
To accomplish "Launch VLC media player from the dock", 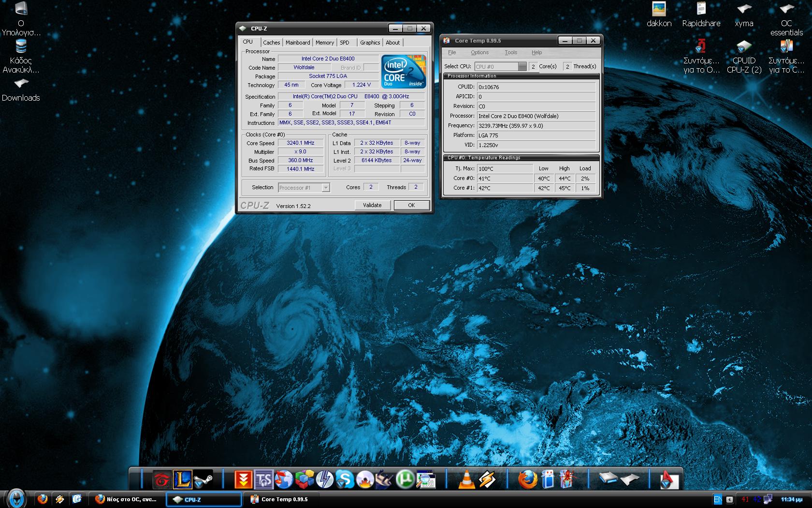I will [x=466, y=479].
